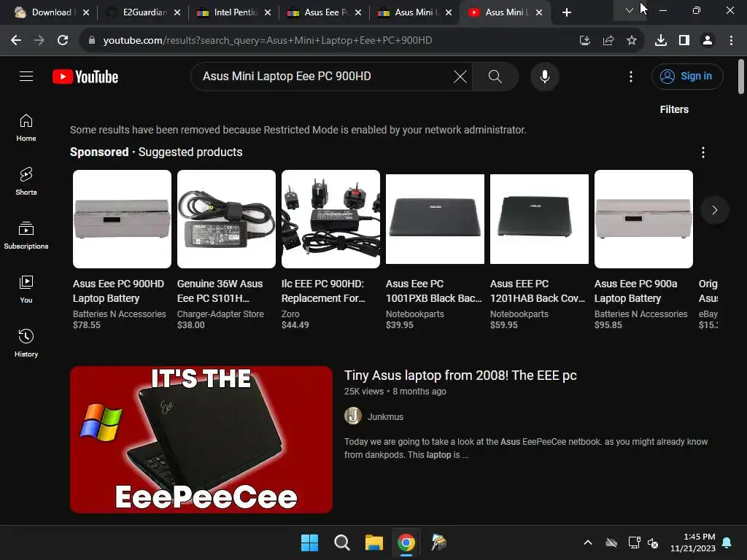
Task: Open Chrome downloads icon
Action: pos(661,41)
